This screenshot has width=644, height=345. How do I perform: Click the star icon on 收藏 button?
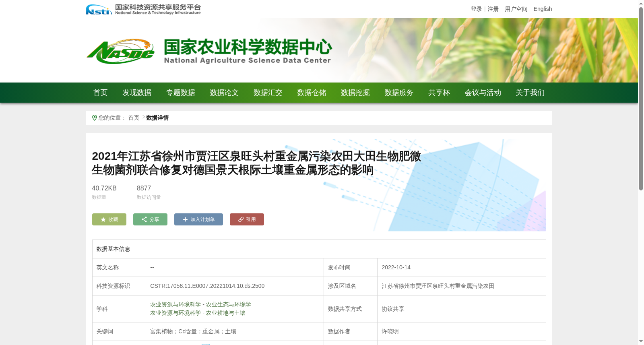point(103,219)
